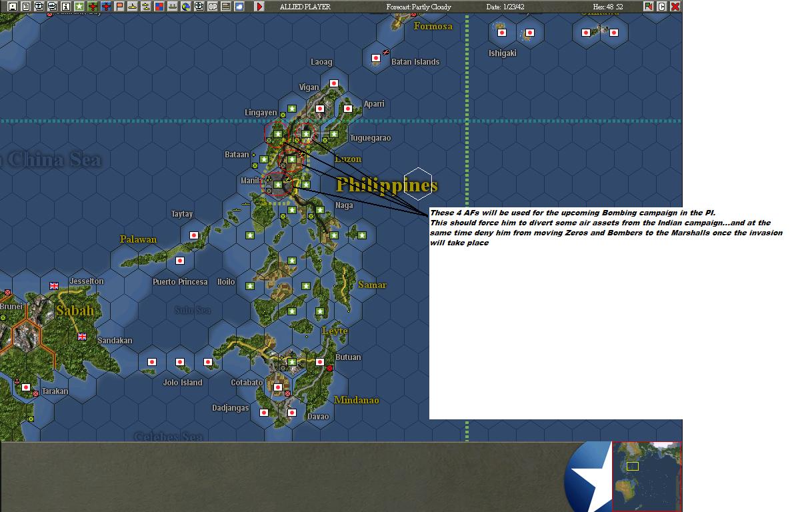This screenshot has height=512, width=812.
Task: Select the British flag base at Jesselton
Action: click(x=54, y=286)
